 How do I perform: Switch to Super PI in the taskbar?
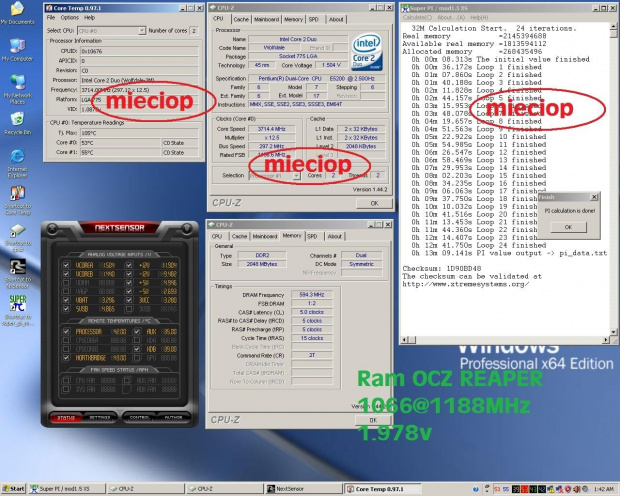[67, 489]
